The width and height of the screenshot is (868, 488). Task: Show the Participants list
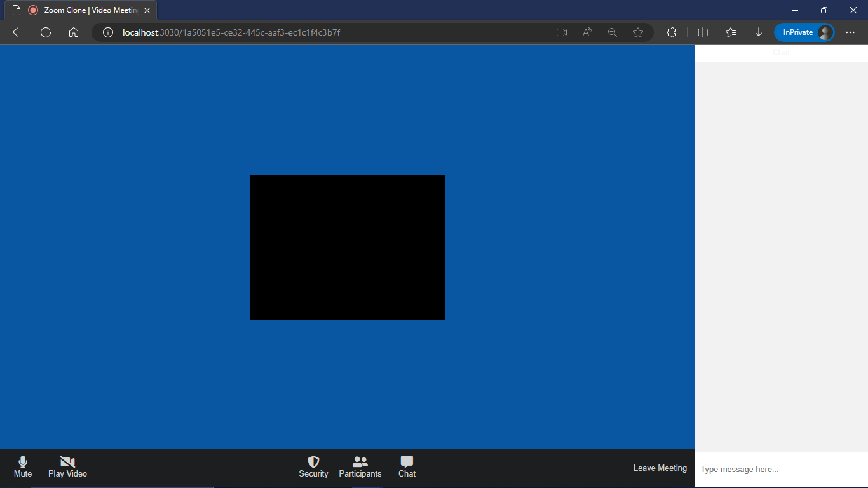coord(360,466)
